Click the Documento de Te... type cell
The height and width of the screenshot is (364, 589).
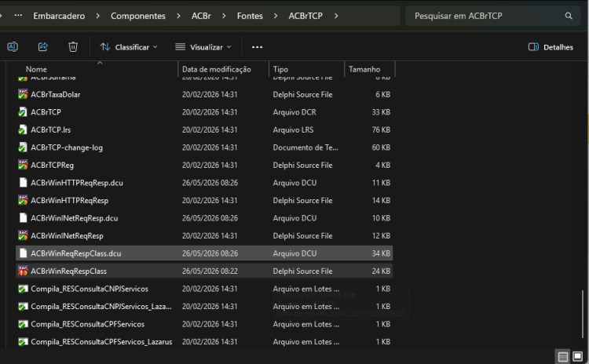305,147
